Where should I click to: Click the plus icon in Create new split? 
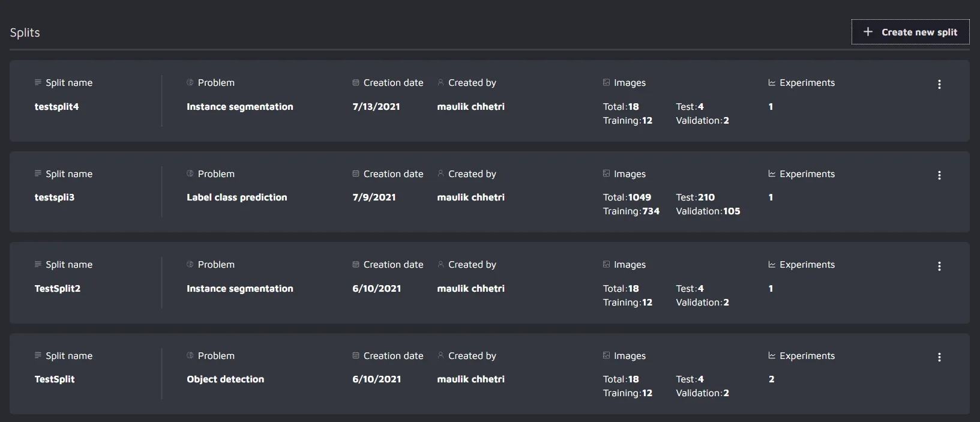(x=868, y=32)
